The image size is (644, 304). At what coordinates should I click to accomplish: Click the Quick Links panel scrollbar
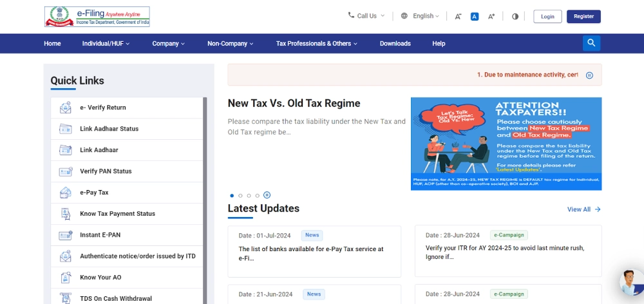point(205,200)
